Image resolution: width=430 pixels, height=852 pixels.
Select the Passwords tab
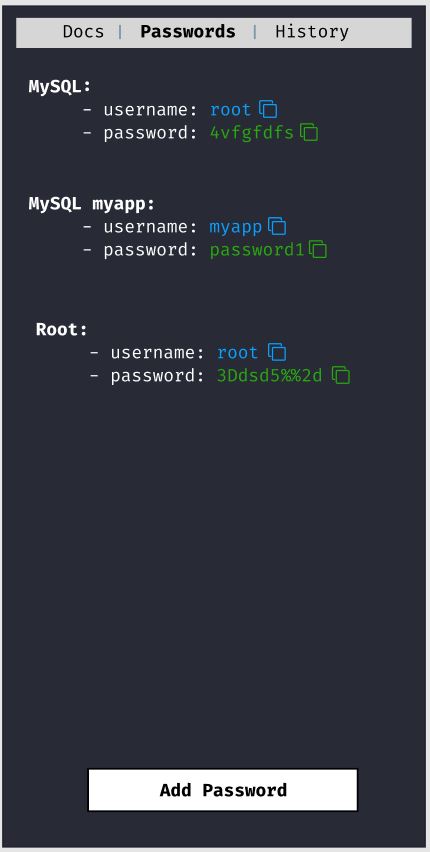pos(188,32)
